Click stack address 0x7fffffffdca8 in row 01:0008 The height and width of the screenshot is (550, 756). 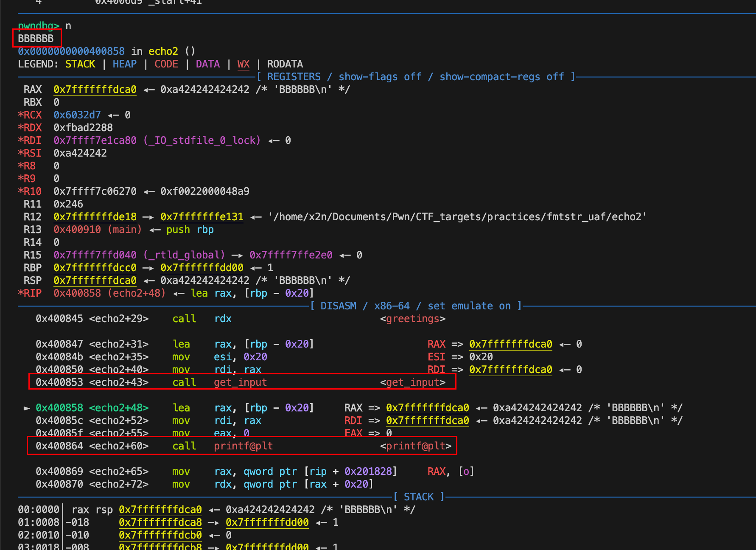tap(160, 522)
